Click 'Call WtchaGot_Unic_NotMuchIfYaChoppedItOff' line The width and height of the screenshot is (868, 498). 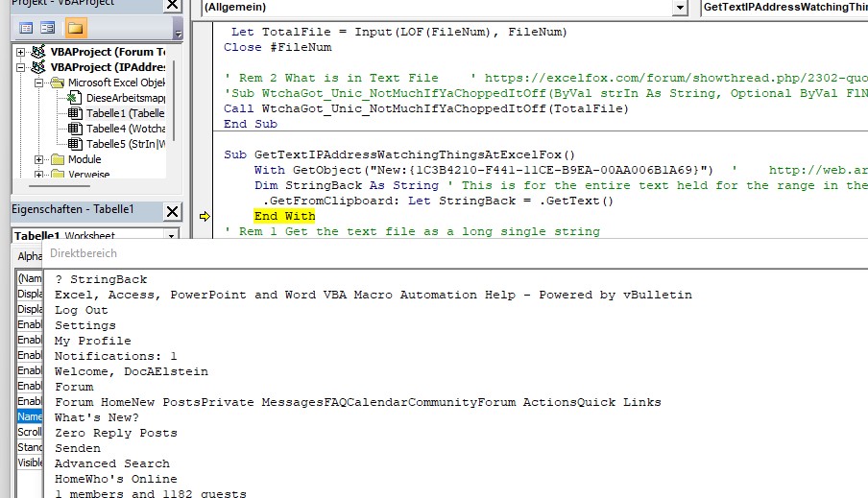click(x=426, y=109)
